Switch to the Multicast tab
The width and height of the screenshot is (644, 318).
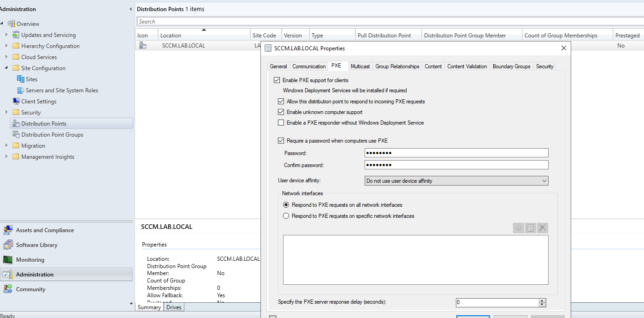360,66
